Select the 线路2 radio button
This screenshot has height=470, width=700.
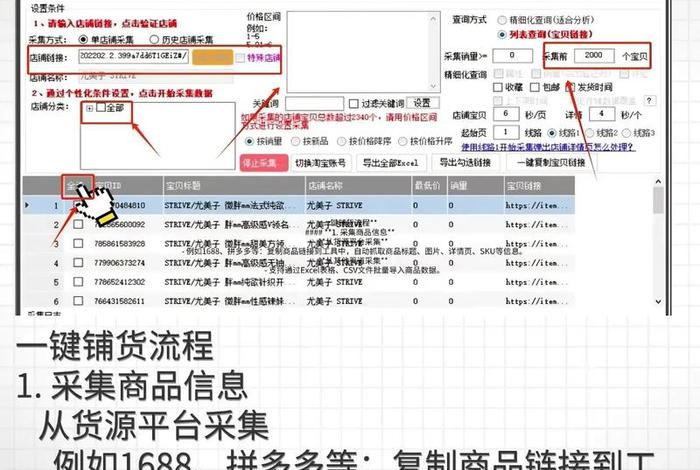point(589,133)
